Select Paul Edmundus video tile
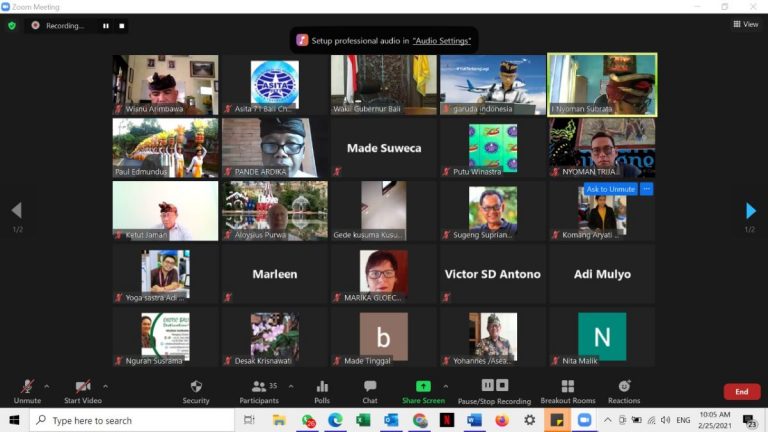Screen dimensions: 768x432 [166, 148]
